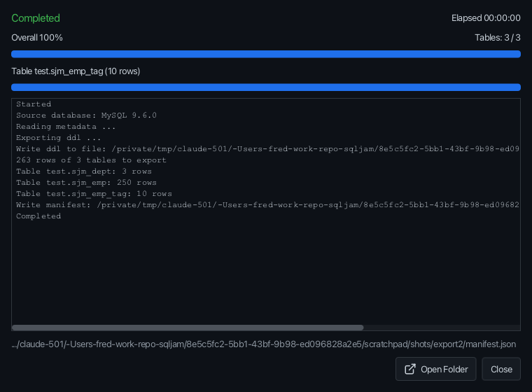The image size is (532, 392).
Task: Click the Write ddl to file log line
Action: [267, 149]
